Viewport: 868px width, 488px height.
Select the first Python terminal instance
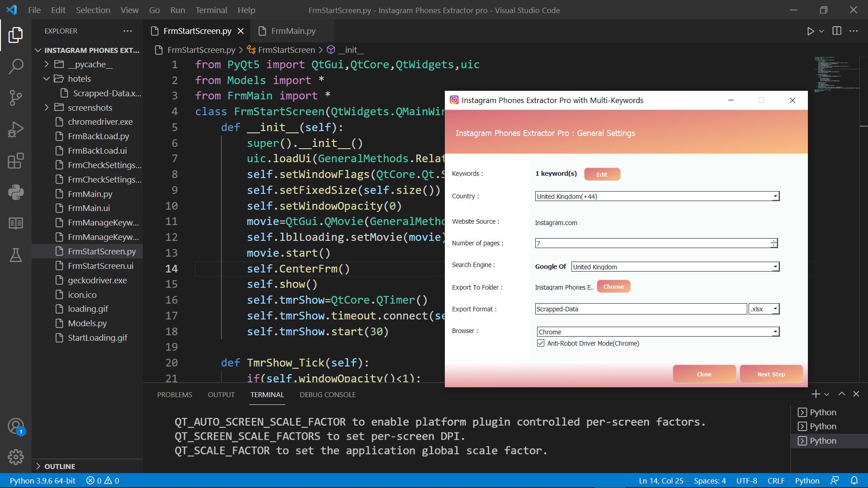coord(823,412)
